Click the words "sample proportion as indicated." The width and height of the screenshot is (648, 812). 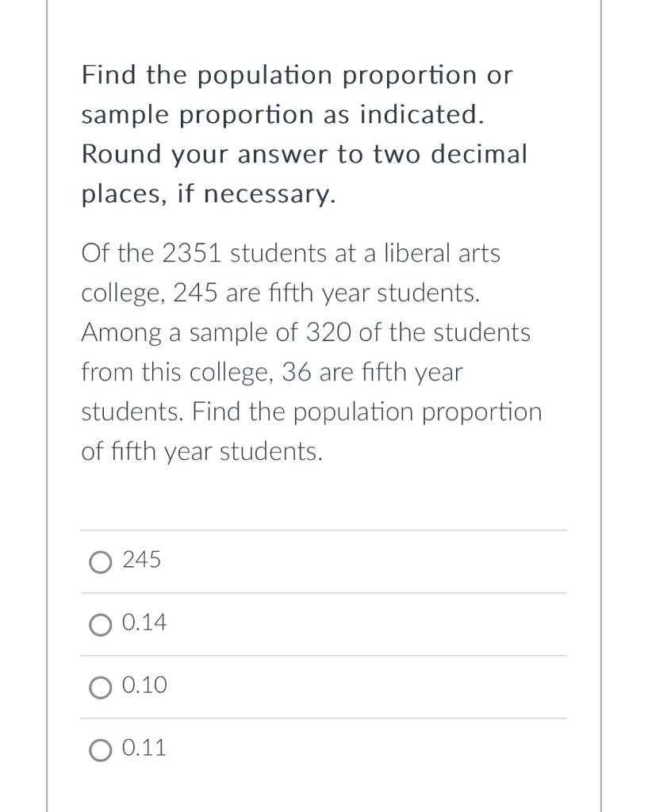tap(282, 115)
